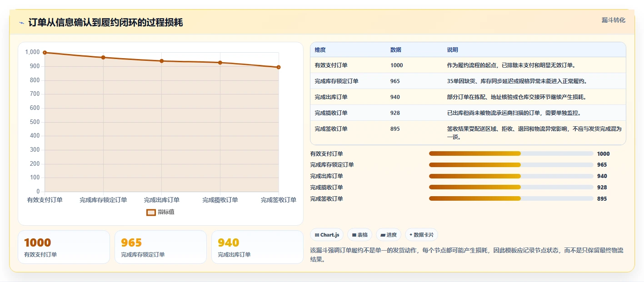This screenshot has width=644, height=282.
Task: Click the 895 value in the table
Action: point(395,129)
